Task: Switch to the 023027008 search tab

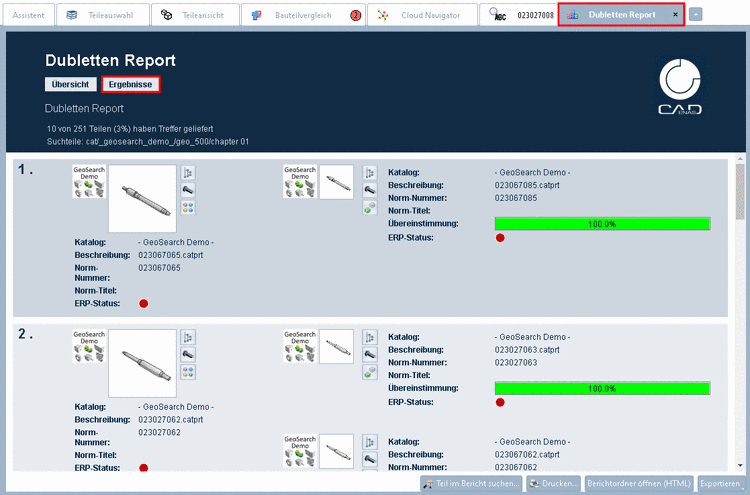Action: (518, 15)
